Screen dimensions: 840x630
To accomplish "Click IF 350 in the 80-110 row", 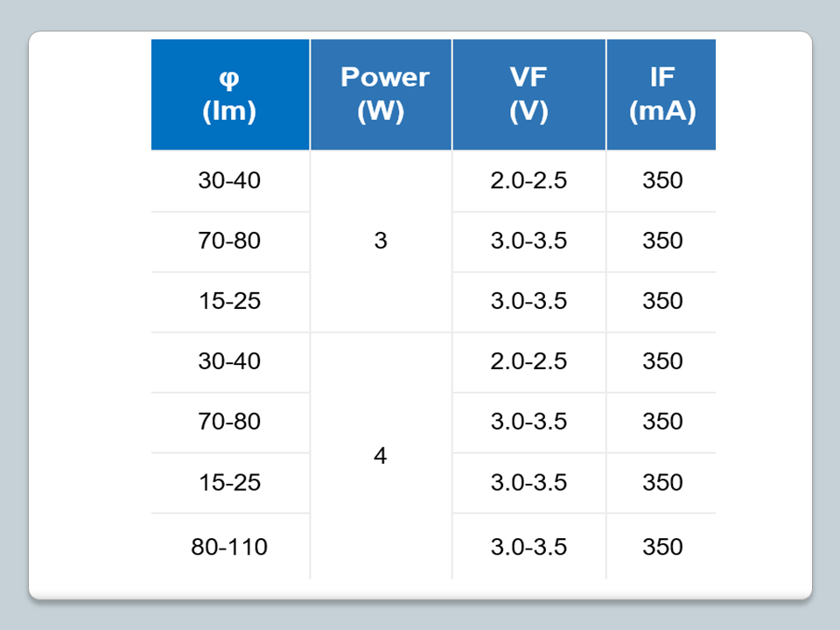I will 661,547.
